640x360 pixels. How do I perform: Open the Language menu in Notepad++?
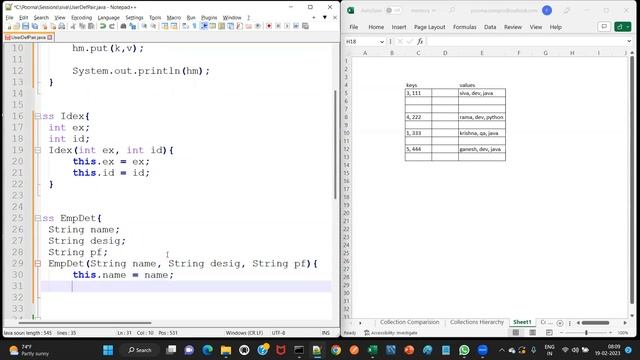point(109,18)
